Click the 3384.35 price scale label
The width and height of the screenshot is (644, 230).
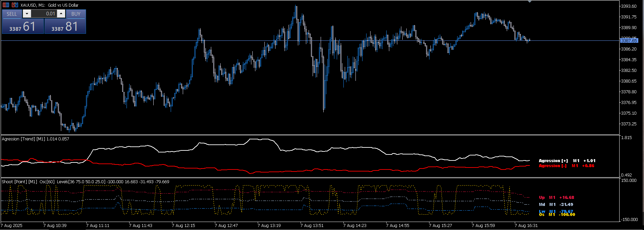point(629,60)
